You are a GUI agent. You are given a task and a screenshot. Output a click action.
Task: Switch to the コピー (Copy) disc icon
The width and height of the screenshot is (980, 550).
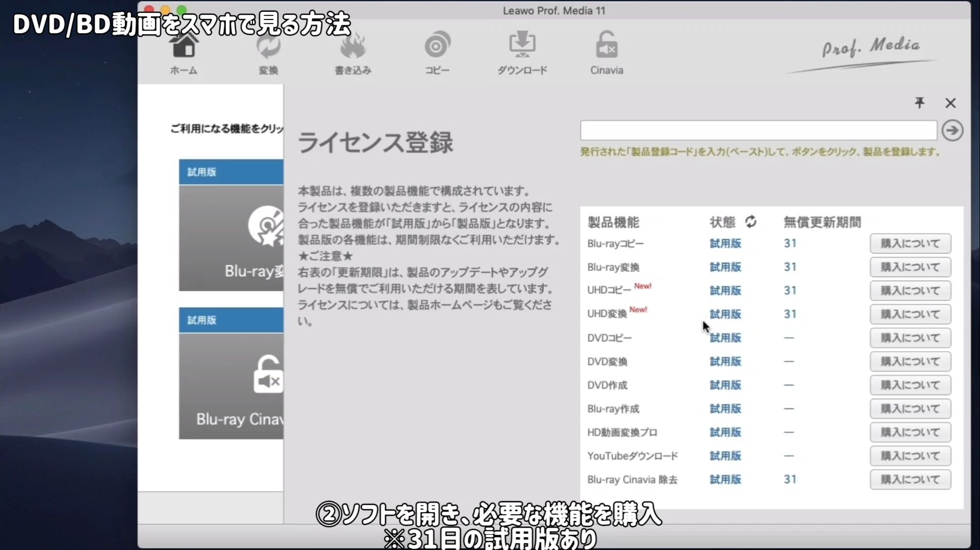coord(437,54)
